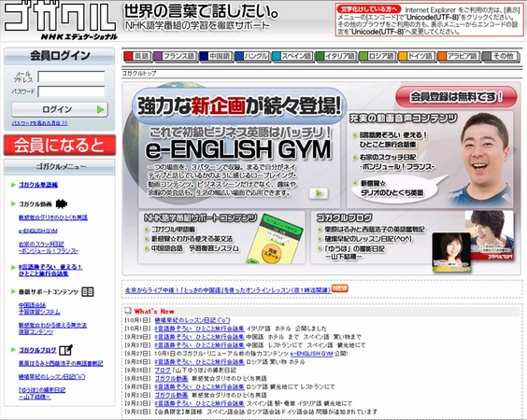Open ゴガクル単語帳 in support contents panel
Screen dimensions: 527x420
[174, 230]
